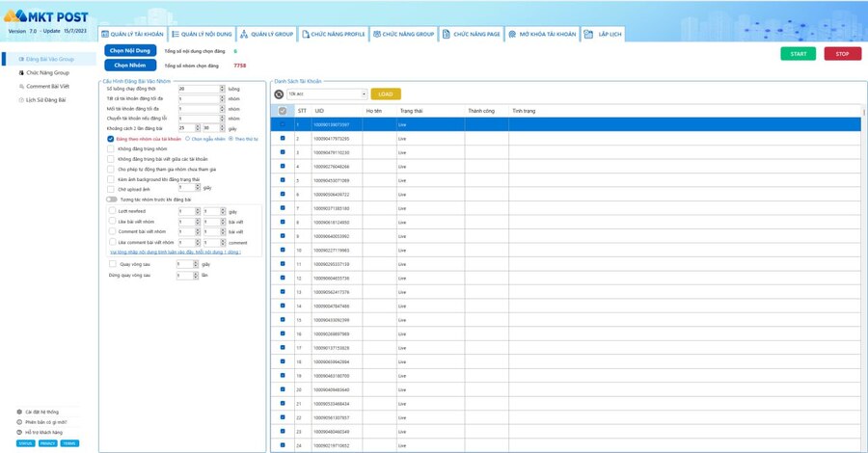868x453 pixels.
Task: Click the refresh icon beside account file dropdown
Action: 279,94
